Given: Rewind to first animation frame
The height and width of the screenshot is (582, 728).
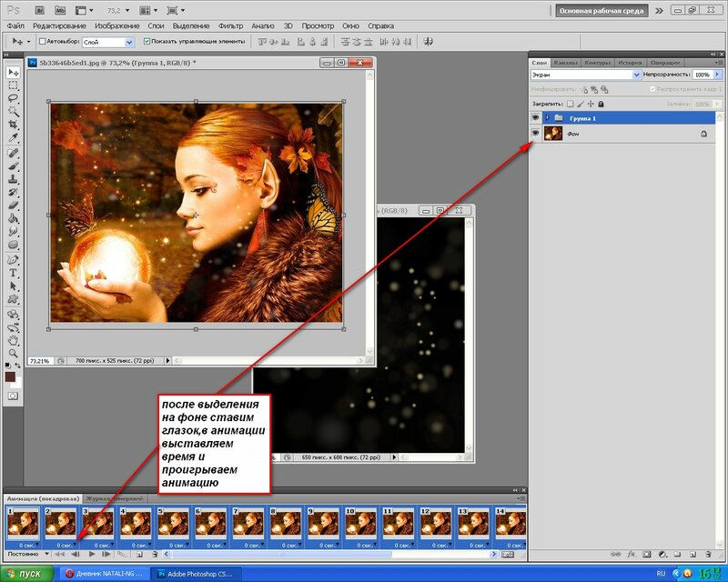Looking at the screenshot, I should [x=59, y=554].
